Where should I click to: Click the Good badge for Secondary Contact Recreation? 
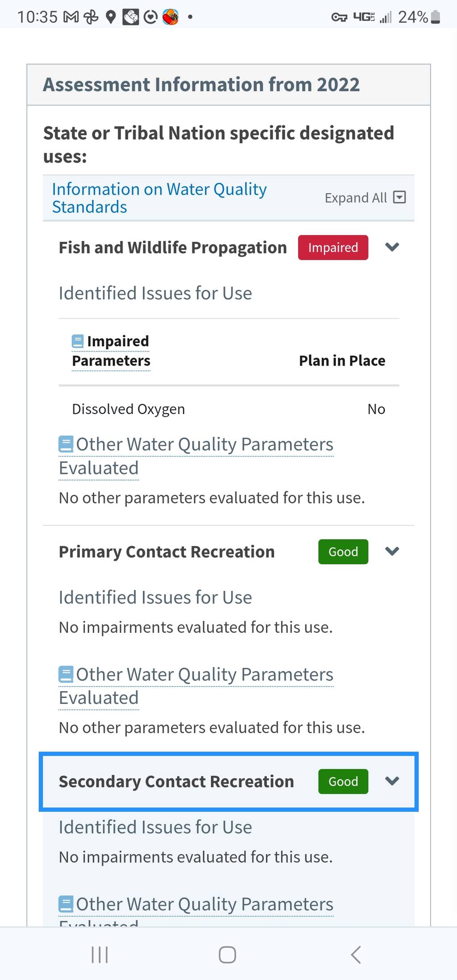pyautogui.click(x=343, y=781)
